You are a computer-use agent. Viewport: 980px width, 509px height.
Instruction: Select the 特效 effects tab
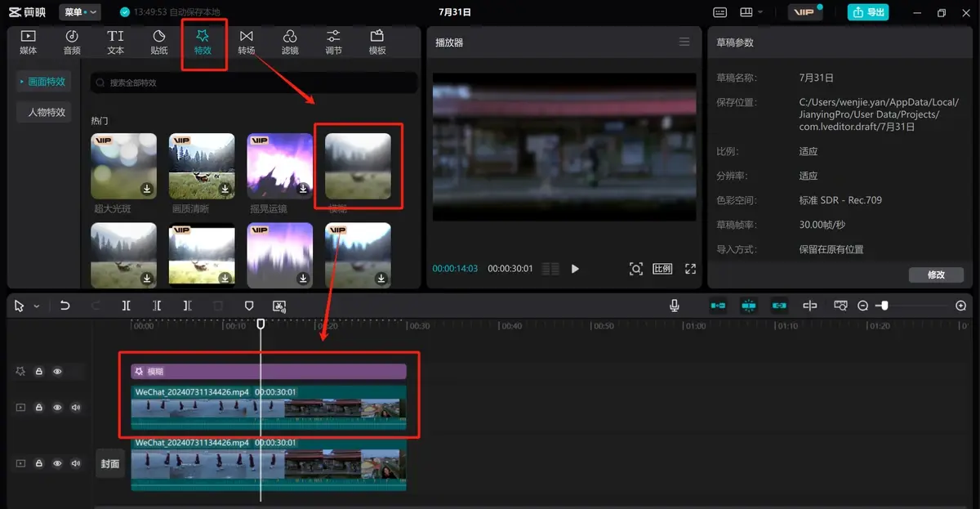[203, 42]
